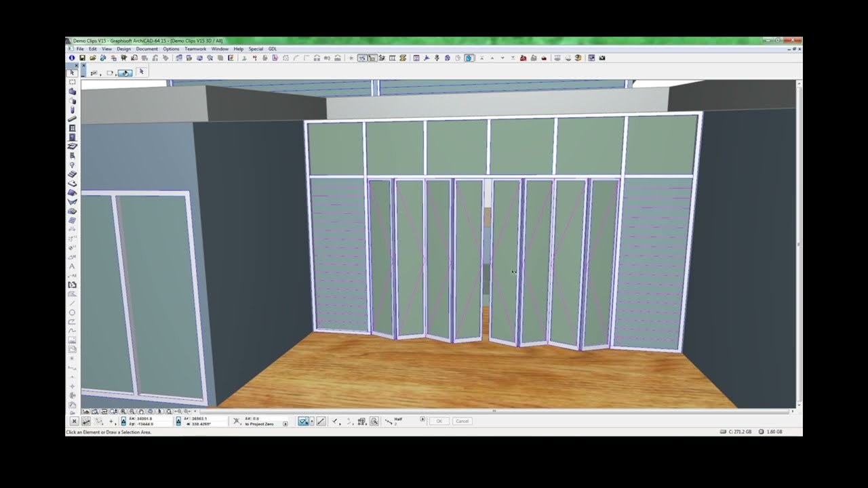The height and width of the screenshot is (488, 868).
Task: Click the horizontal scrollbar below 3D view
Action: tap(494, 411)
